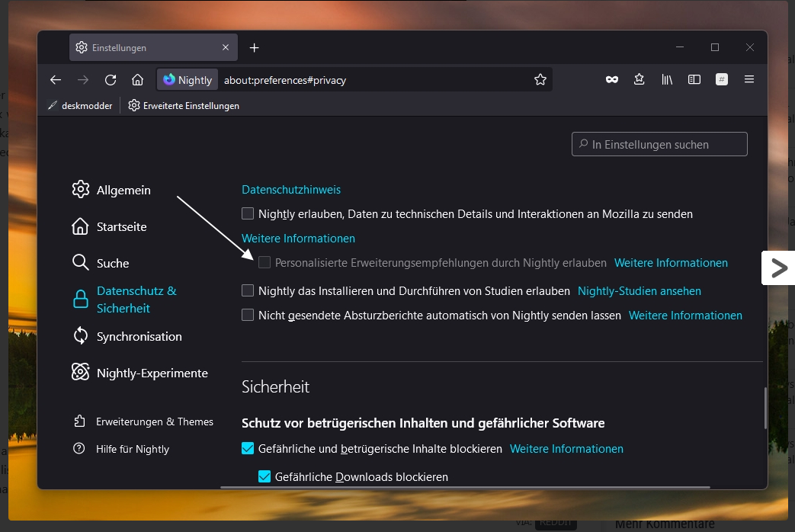The height and width of the screenshot is (532, 795).
Task: Click the reload page icon
Action: (111, 80)
